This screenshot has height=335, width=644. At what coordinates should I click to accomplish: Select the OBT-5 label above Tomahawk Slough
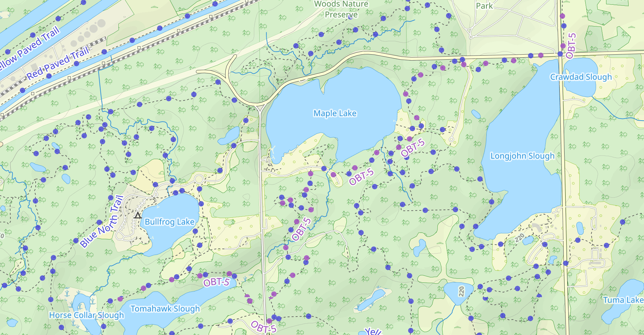coord(216,282)
